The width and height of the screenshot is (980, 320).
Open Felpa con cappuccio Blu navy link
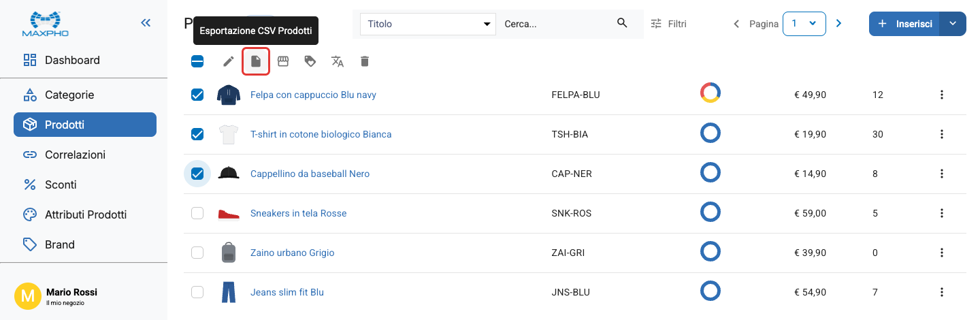tap(313, 95)
